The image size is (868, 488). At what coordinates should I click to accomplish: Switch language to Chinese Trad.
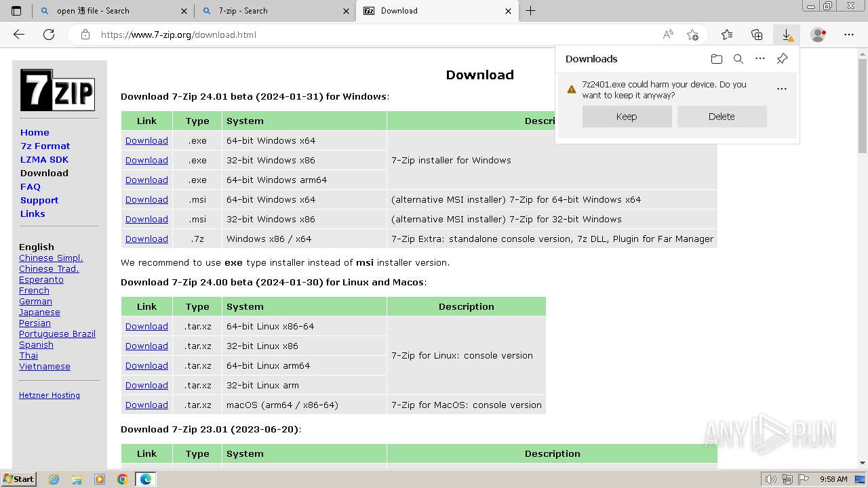49,268
